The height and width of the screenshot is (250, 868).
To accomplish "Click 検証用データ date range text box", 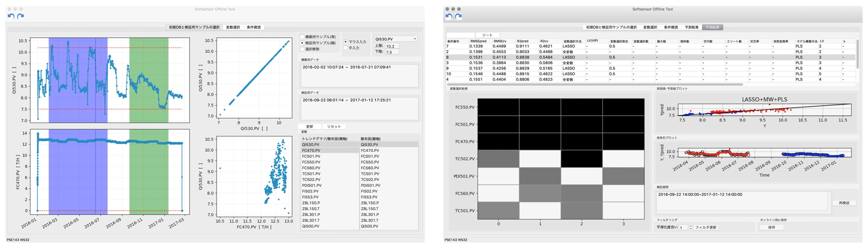I will (359, 108).
